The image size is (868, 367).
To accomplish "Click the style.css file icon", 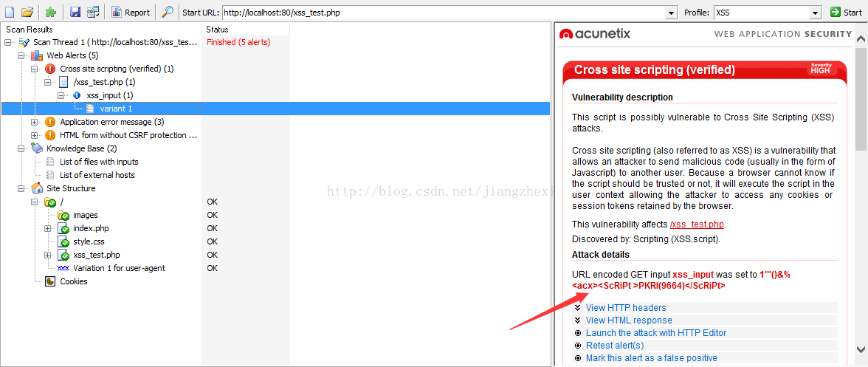I will pos(63,242).
